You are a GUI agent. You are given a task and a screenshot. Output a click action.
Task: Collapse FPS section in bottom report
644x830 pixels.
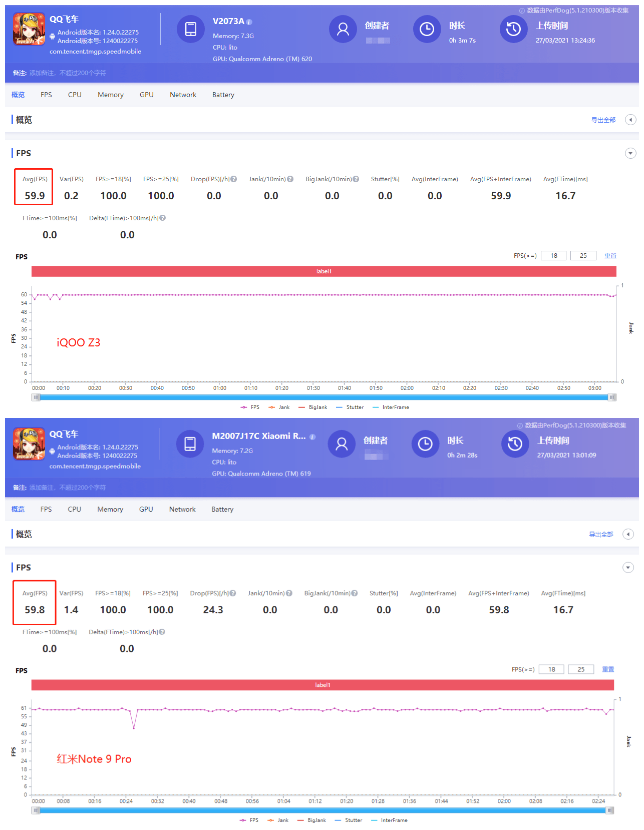pyautogui.click(x=628, y=568)
